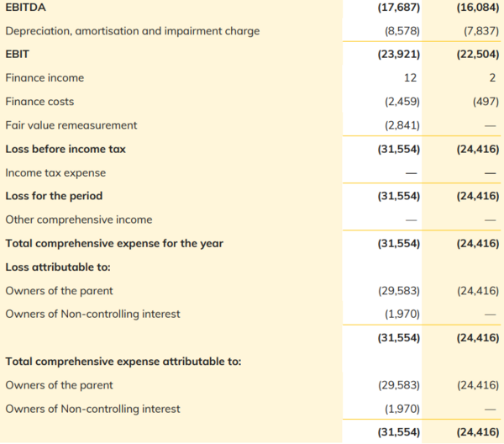504x444 pixels.
Task: Click the EBIT row label
Action: 19,55
